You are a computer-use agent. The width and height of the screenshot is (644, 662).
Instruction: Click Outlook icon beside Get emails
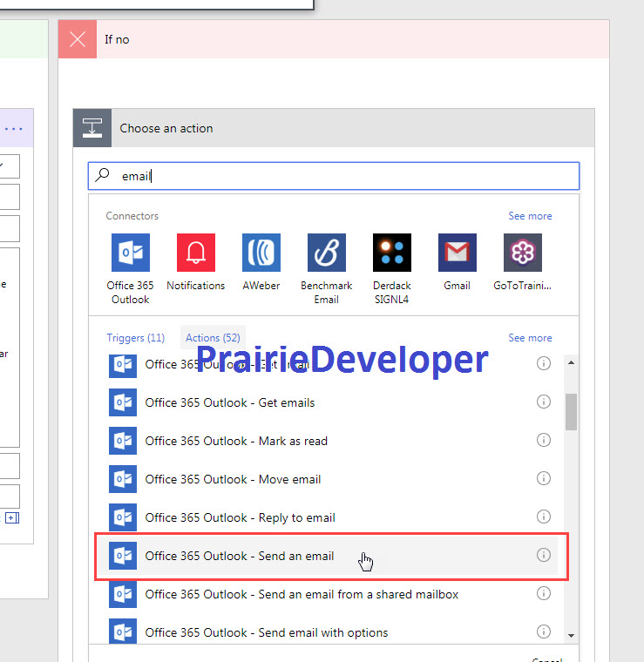[123, 402]
